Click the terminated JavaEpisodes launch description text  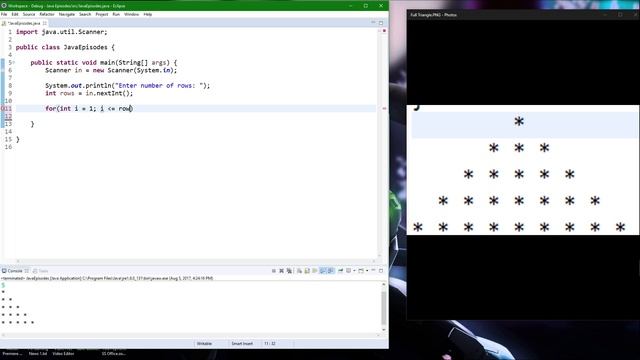(107, 278)
